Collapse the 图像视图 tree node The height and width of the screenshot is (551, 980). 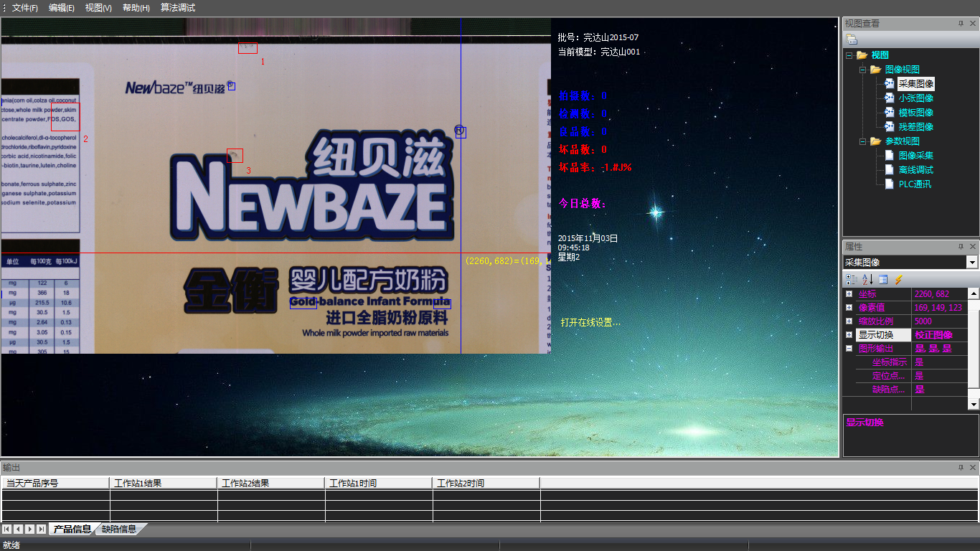863,70
